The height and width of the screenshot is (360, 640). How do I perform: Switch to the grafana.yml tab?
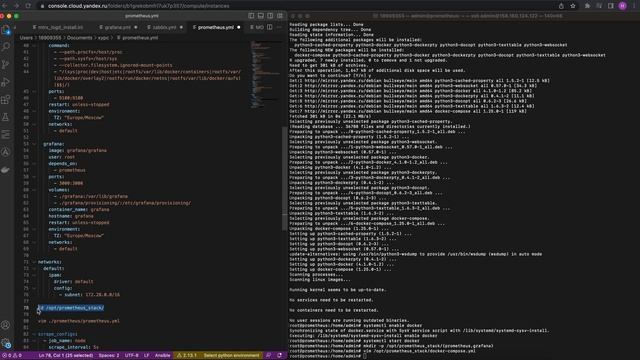click(118, 27)
